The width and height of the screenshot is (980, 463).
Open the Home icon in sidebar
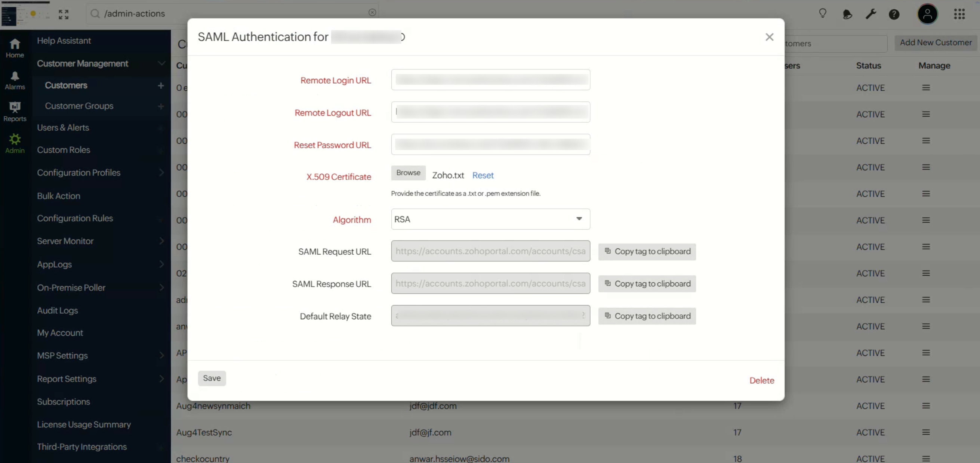point(15,48)
